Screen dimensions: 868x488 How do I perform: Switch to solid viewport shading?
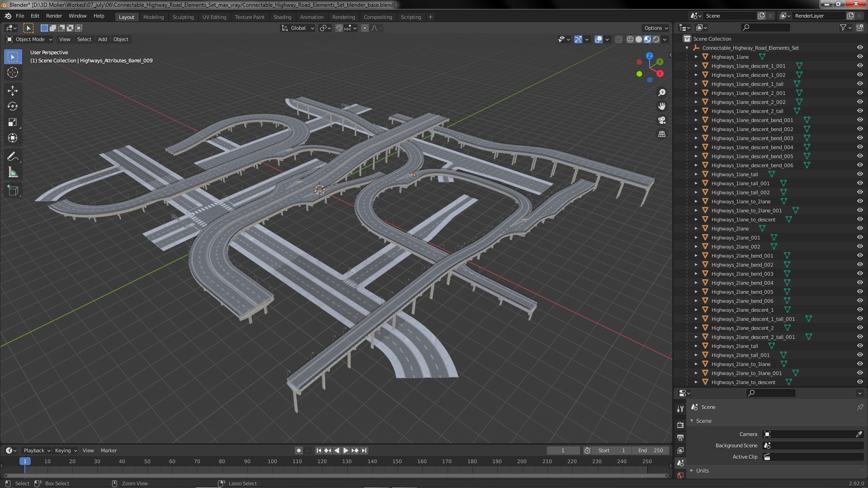(639, 39)
